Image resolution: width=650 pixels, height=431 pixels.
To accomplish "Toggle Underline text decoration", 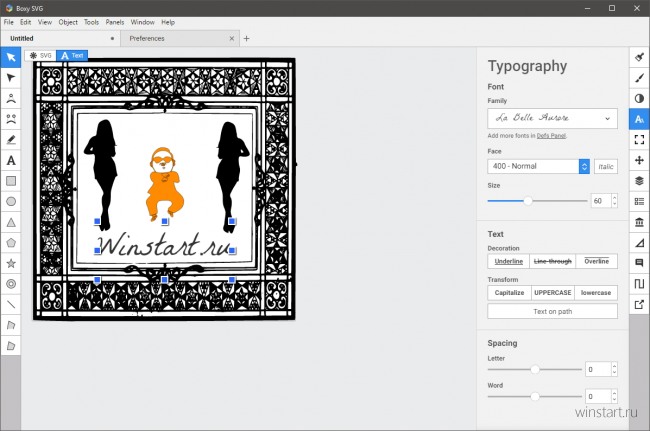I will (509, 261).
